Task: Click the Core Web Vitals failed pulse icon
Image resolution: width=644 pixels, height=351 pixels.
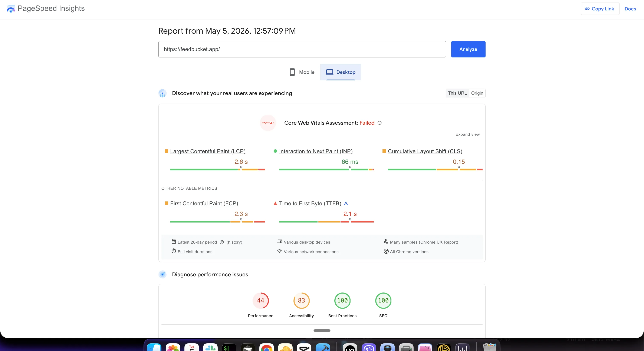Action: [x=268, y=123]
